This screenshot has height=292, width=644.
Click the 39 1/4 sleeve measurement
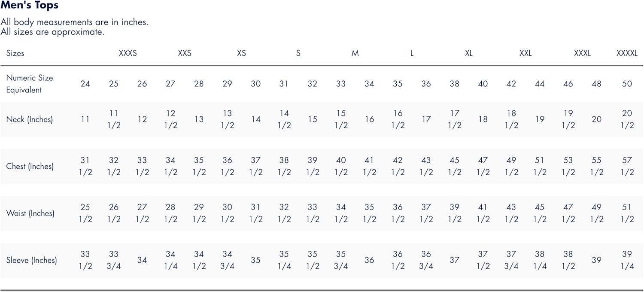click(x=627, y=260)
